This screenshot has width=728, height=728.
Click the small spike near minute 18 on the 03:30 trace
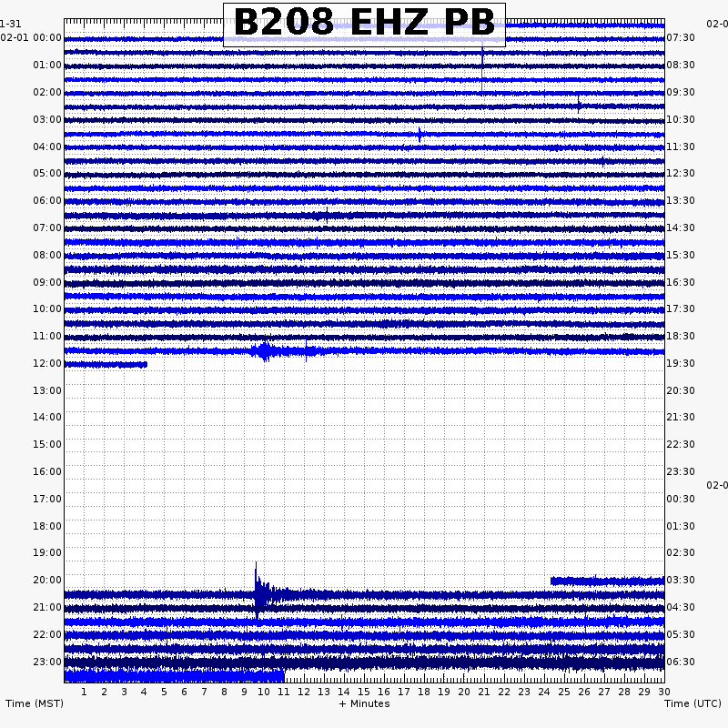(420, 135)
